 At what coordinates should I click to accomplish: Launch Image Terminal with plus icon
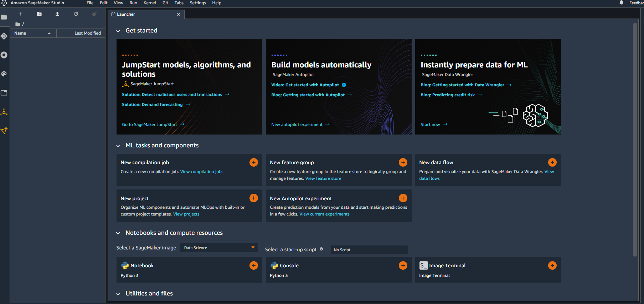point(552,265)
